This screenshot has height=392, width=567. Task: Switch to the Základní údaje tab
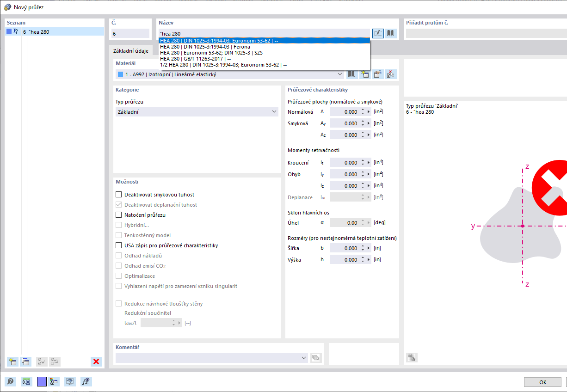click(x=131, y=51)
